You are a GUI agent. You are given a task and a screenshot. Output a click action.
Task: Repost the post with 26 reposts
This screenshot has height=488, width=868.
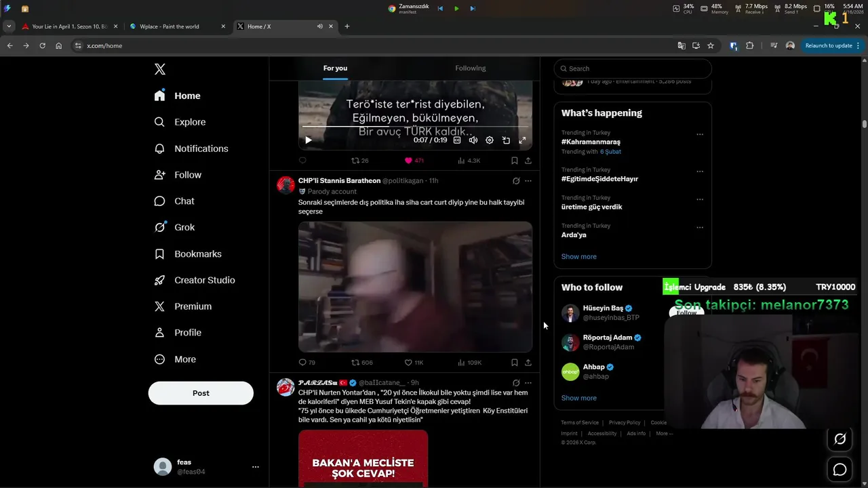click(x=359, y=161)
